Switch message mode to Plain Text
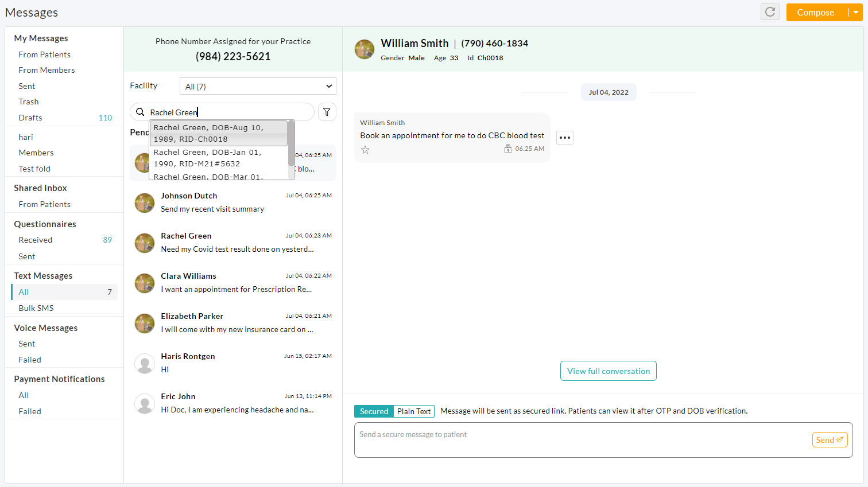This screenshot has width=868, height=487. point(413,411)
